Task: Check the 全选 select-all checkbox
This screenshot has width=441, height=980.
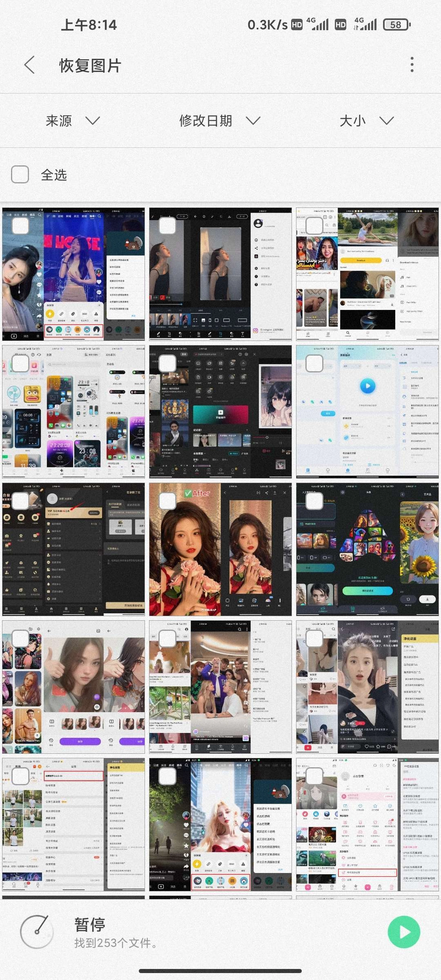Action: [x=20, y=174]
